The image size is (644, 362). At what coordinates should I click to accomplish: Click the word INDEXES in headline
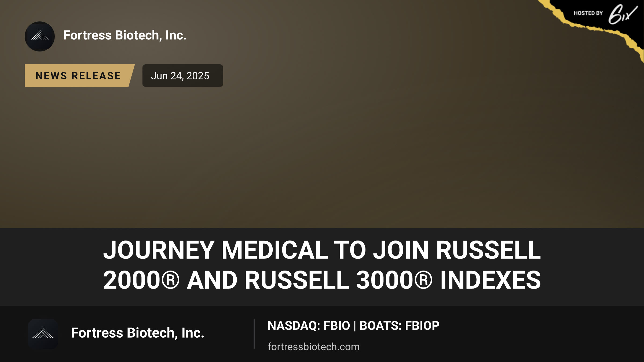491,280
